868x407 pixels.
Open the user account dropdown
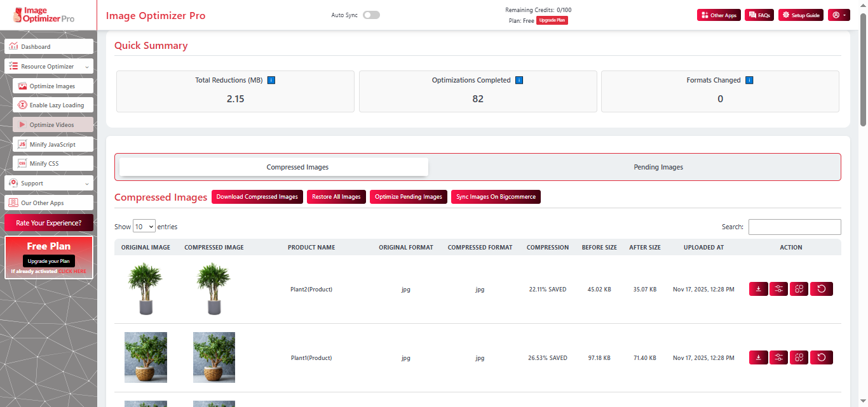click(x=839, y=15)
